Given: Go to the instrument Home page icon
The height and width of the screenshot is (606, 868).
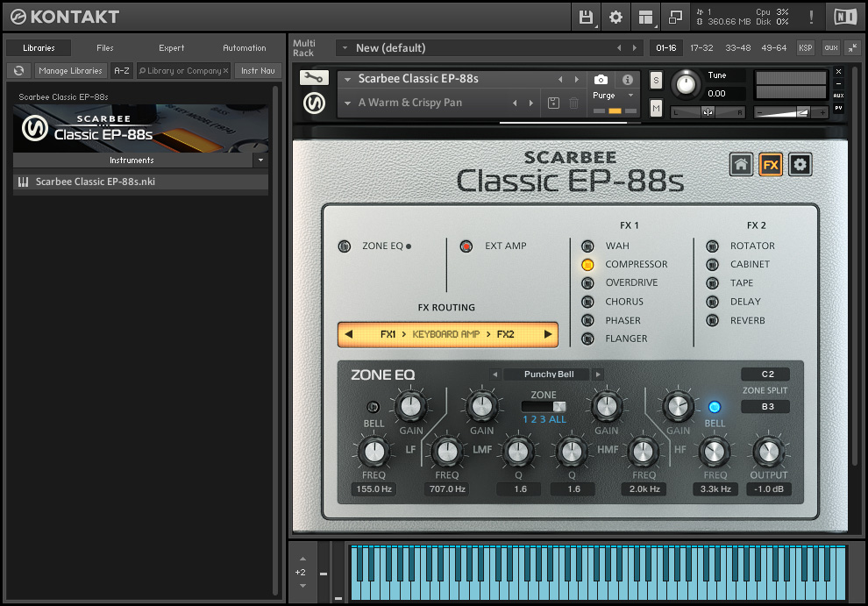Looking at the screenshot, I should tap(741, 164).
